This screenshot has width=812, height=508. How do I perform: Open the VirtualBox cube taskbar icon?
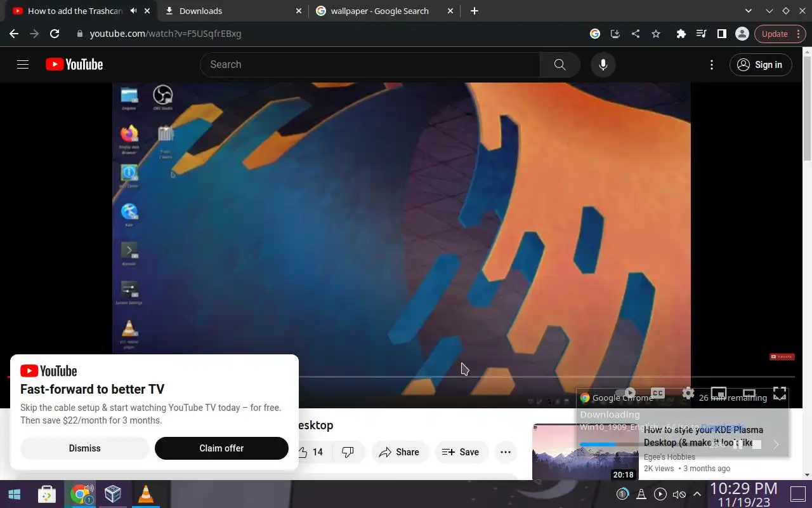[113, 494]
